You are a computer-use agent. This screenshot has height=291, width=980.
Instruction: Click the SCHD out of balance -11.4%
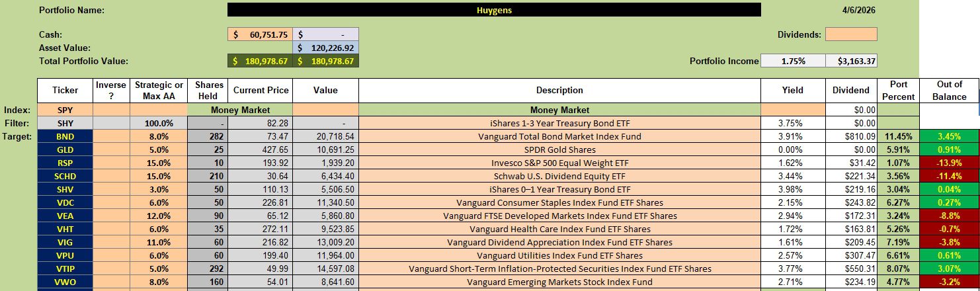point(949,176)
